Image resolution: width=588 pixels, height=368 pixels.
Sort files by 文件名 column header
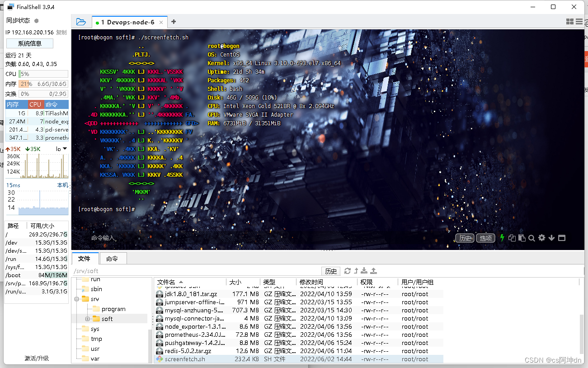tap(190, 282)
